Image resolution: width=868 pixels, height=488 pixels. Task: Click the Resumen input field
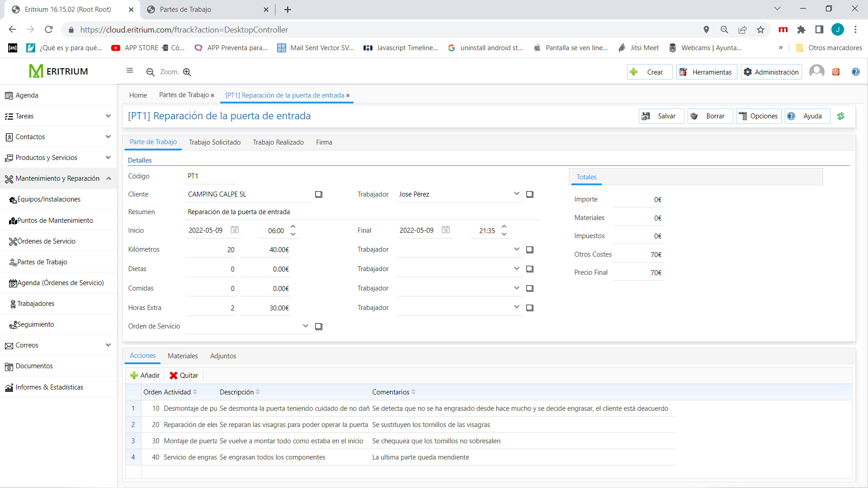click(x=363, y=212)
